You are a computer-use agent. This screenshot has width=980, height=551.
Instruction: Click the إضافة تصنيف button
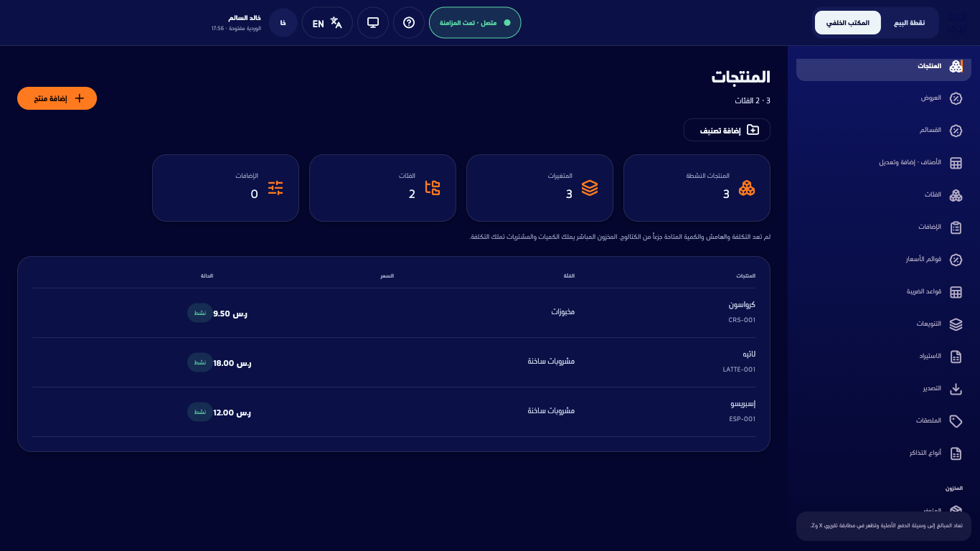click(x=727, y=130)
